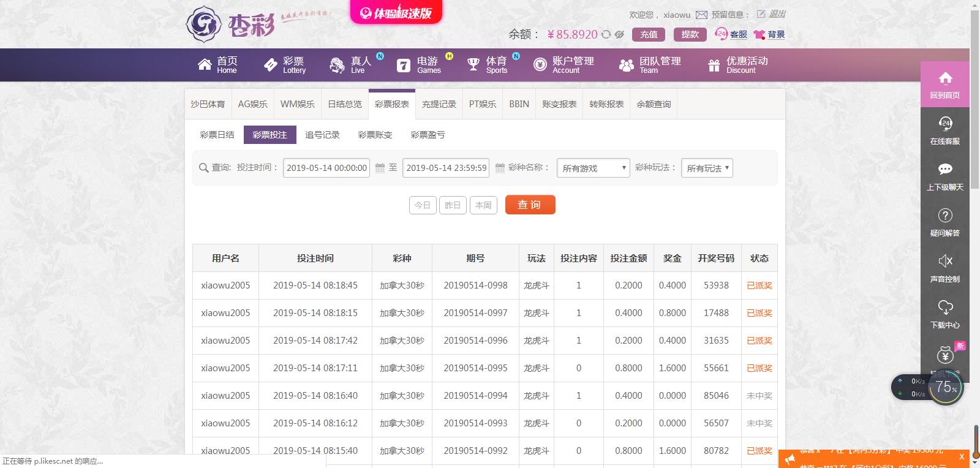980x468 pixels.
Task: Switch to the 充提记录 tab
Action: pyautogui.click(x=439, y=104)
